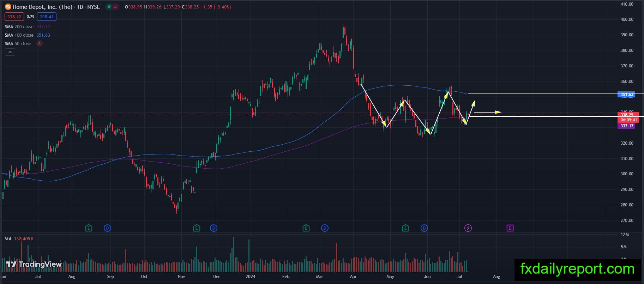Click the purple lightning bolt event marker
This screenshot has height=284, width=644.
468,228
